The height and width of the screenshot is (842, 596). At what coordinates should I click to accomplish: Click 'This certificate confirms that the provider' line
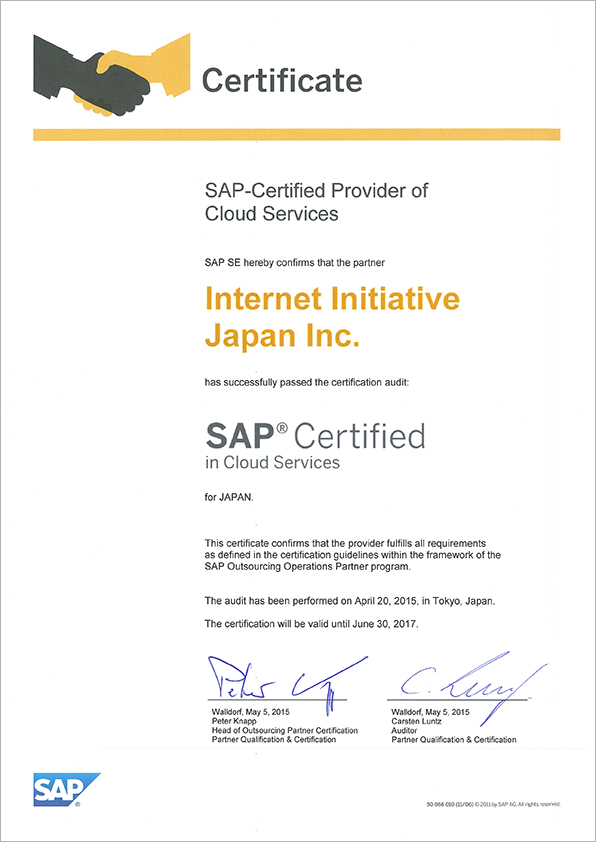(x=345, y=542)
